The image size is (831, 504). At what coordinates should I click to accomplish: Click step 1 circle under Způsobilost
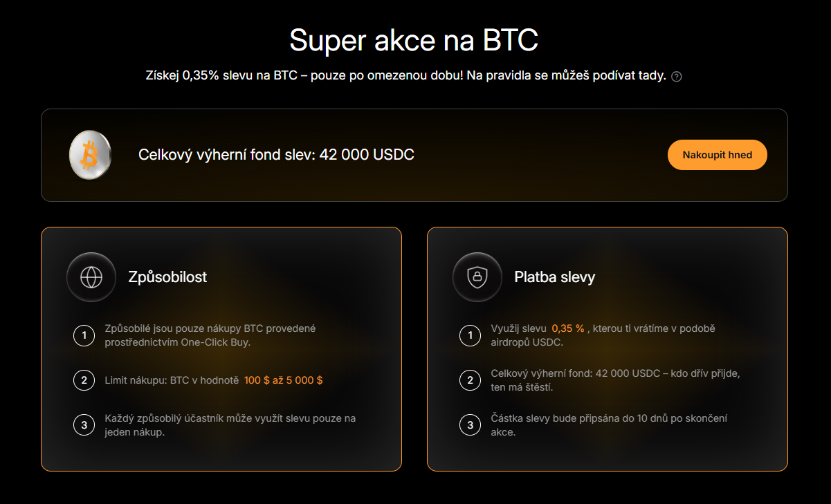coord(84,337)
